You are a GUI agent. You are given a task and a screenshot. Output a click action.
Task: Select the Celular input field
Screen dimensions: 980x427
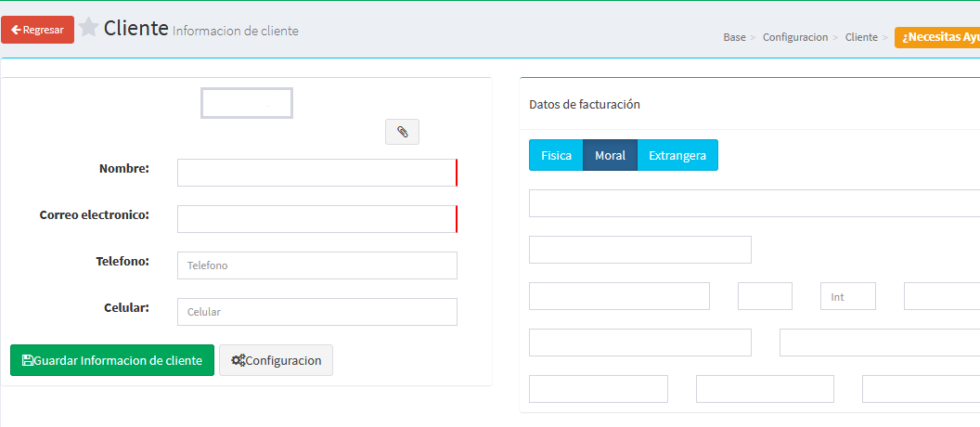pos(316,312)
